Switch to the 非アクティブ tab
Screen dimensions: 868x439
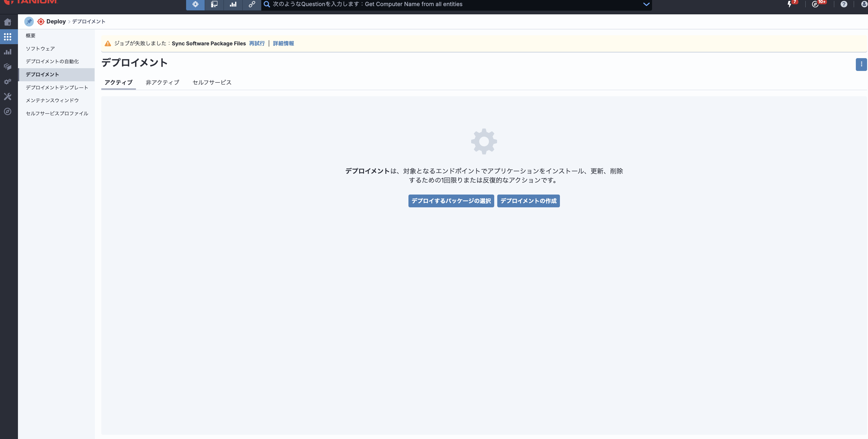[x=162, y=82]
